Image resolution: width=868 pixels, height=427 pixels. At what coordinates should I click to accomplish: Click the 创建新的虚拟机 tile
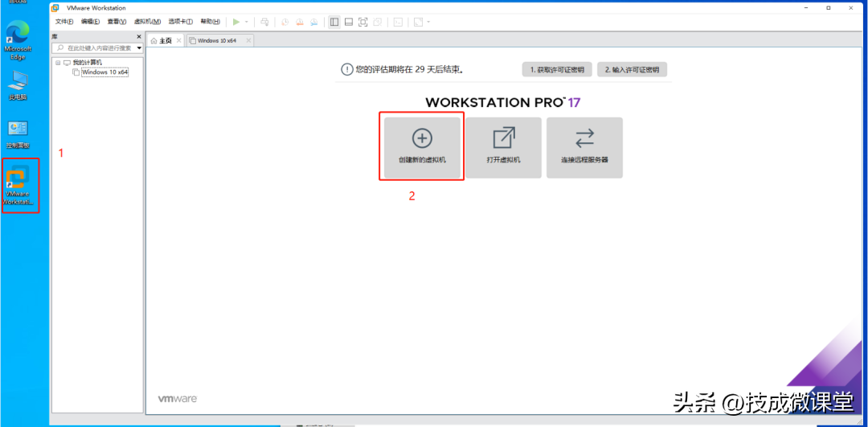click(423, 147)
